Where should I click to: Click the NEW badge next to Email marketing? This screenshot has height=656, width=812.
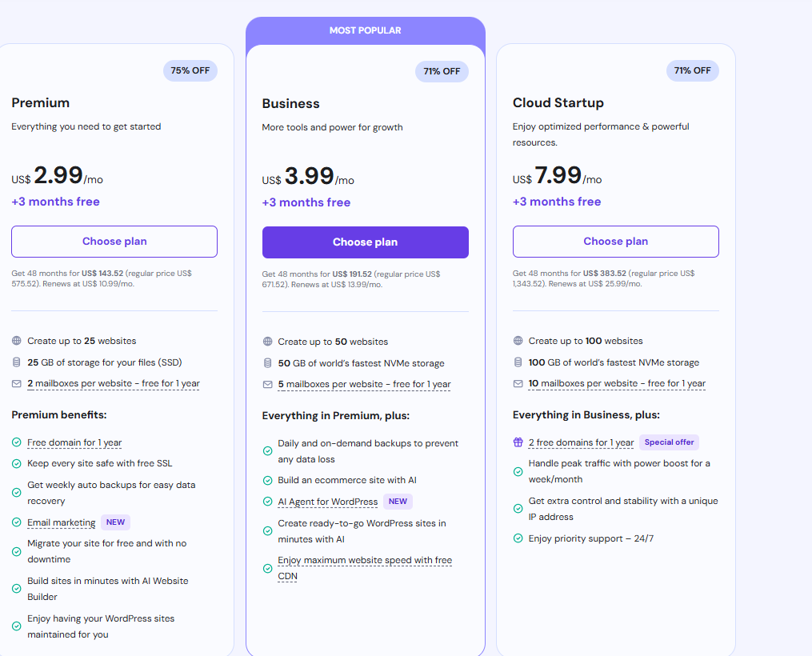tap(115, 522)
